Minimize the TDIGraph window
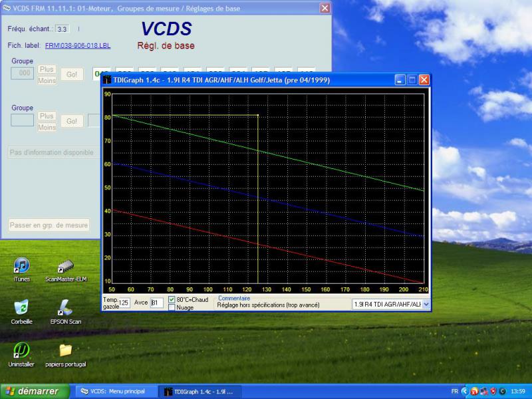This screenshot has width=532, height=399. pyautogui.click(x=400, y=80)
